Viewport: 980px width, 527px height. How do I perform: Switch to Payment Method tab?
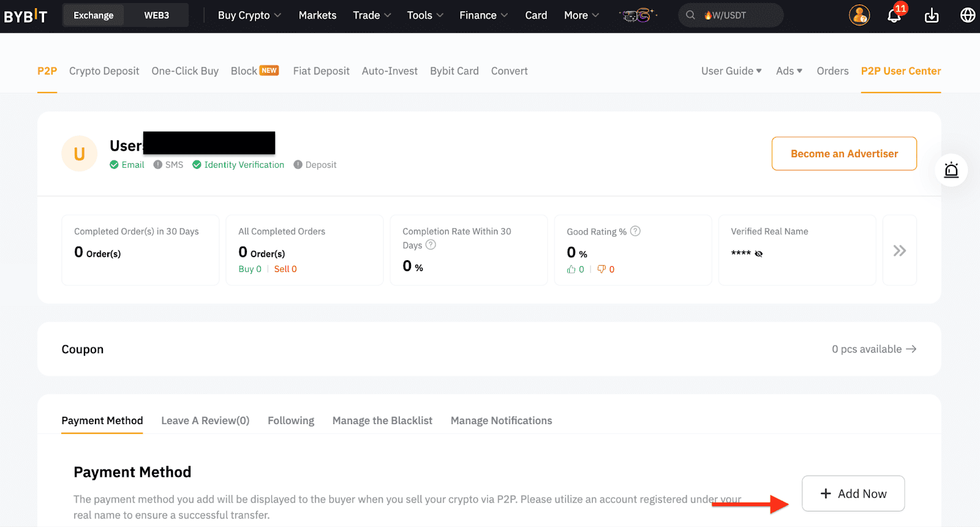click(x=102, y=420)
